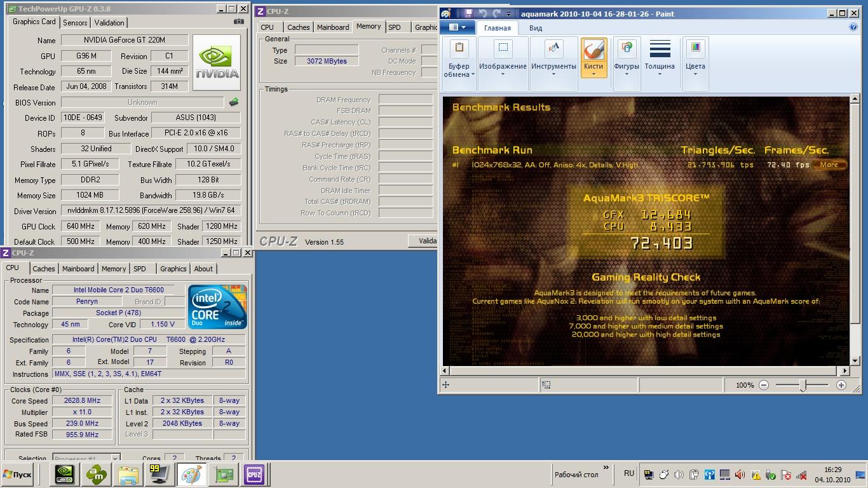The width and height of the screenshot is (868, 488).
Task: Click the Инструменты tools icon
Action: point(553,48)
